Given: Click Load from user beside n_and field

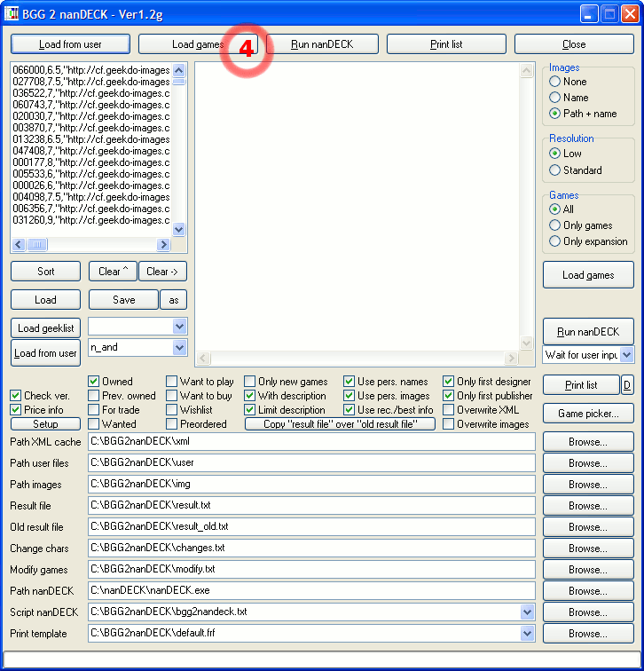Looking at the screenshot, I should tap(46, 353).
